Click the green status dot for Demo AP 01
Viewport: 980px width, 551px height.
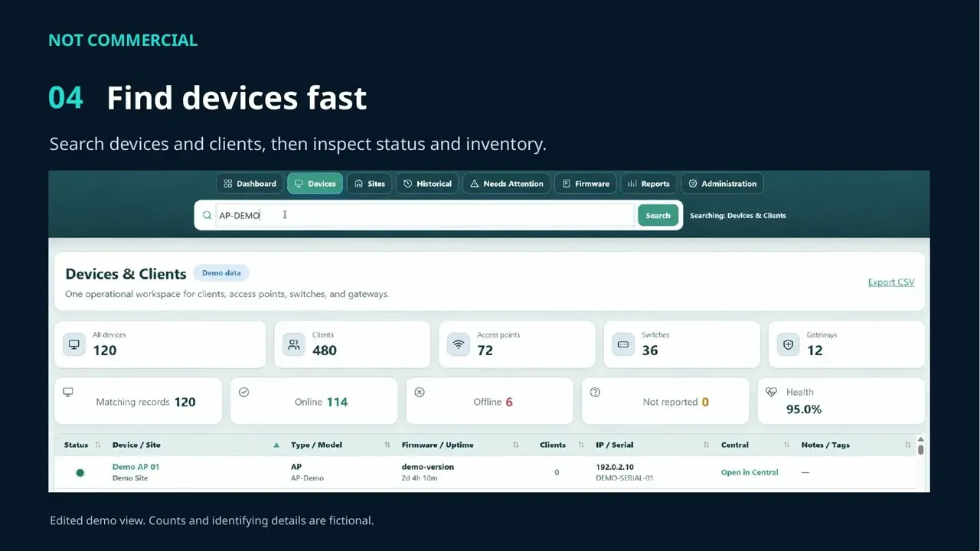point(80,473)
